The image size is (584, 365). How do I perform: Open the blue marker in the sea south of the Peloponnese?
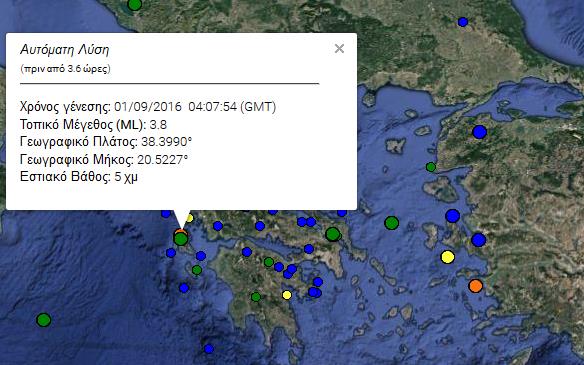209,349
